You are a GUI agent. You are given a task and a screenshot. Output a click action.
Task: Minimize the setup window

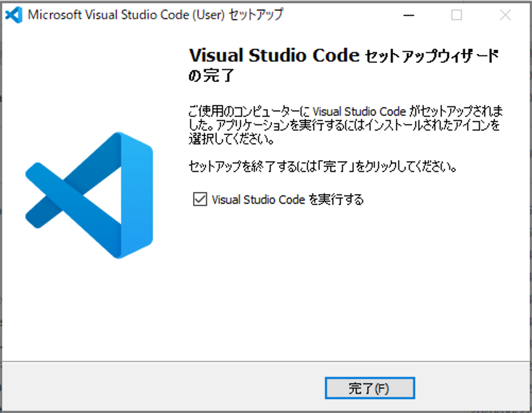point(408,15)
